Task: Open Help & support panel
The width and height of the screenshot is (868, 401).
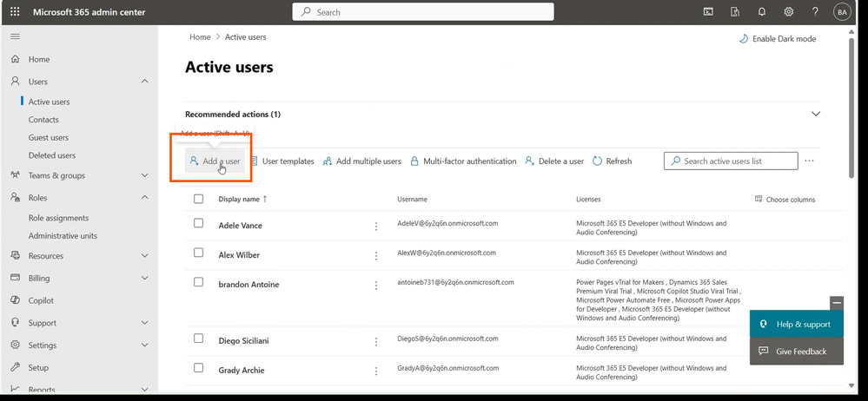Action: (x=797, y=324)
